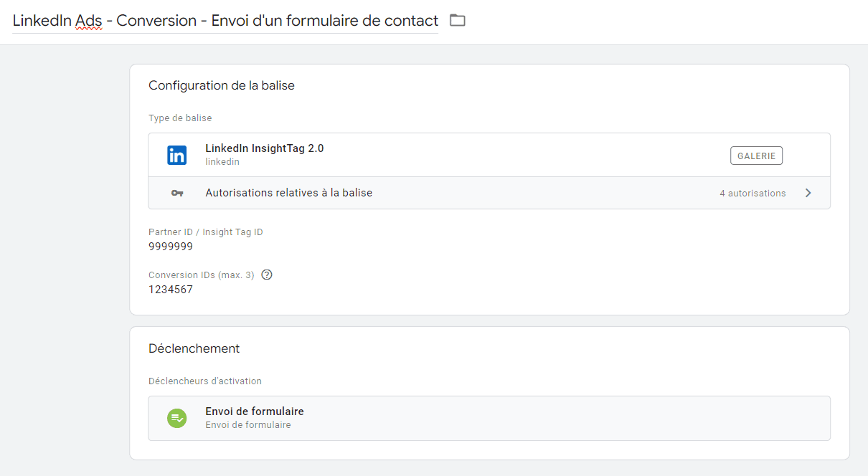Screen dimensions: 868x476
Task: Open the help icon next to Conversion IDs
Action: [x=267, y=275]
